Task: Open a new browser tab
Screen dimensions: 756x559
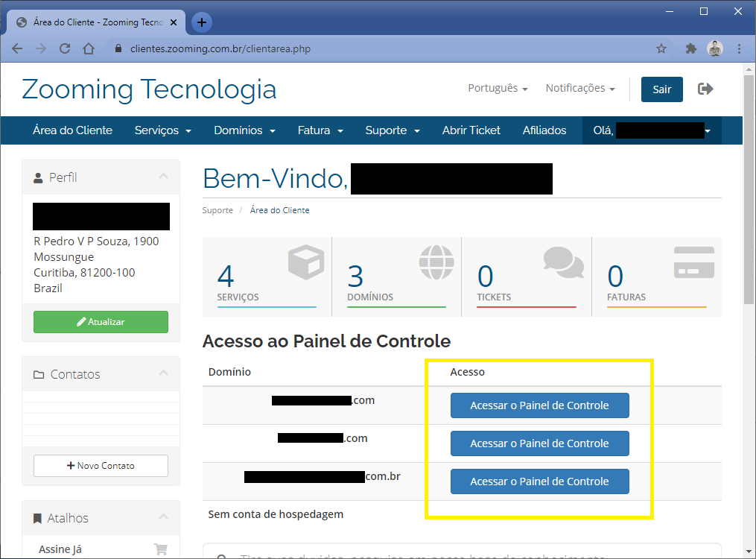Action: 202,22
